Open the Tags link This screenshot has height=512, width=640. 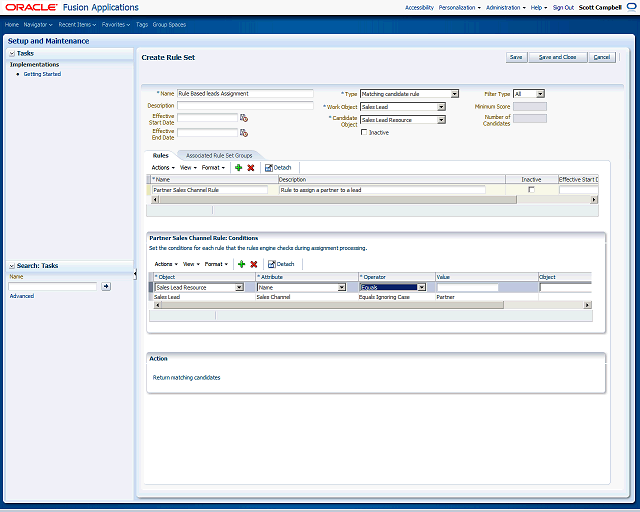tap(142, 25)
